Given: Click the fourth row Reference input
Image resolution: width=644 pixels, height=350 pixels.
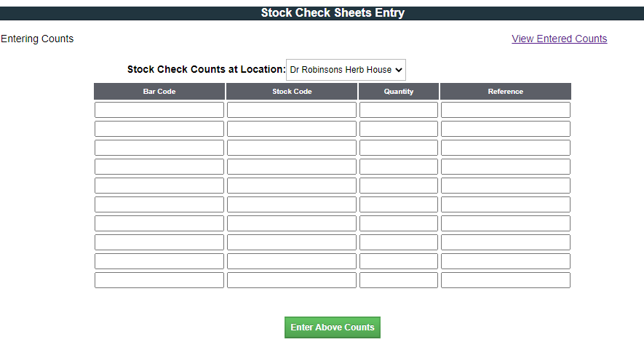Looking at the screenshot, I should tap(506, 167).
